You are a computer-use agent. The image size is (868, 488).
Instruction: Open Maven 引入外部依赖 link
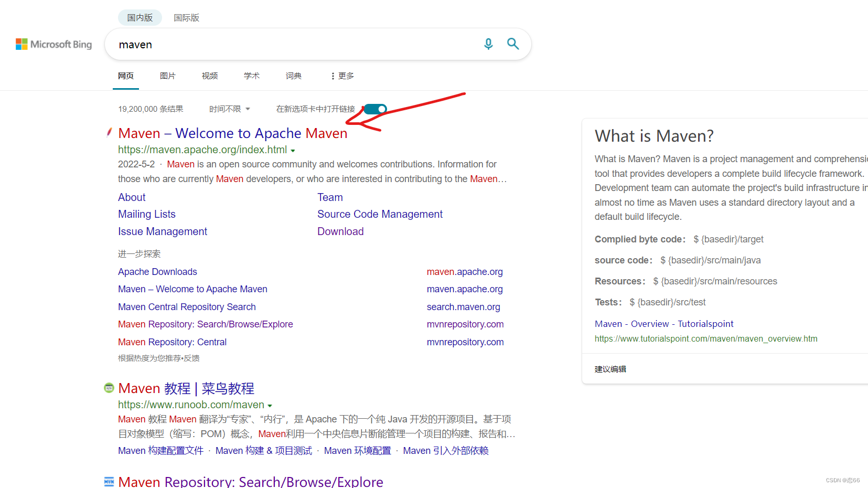(x=446, y=451)
